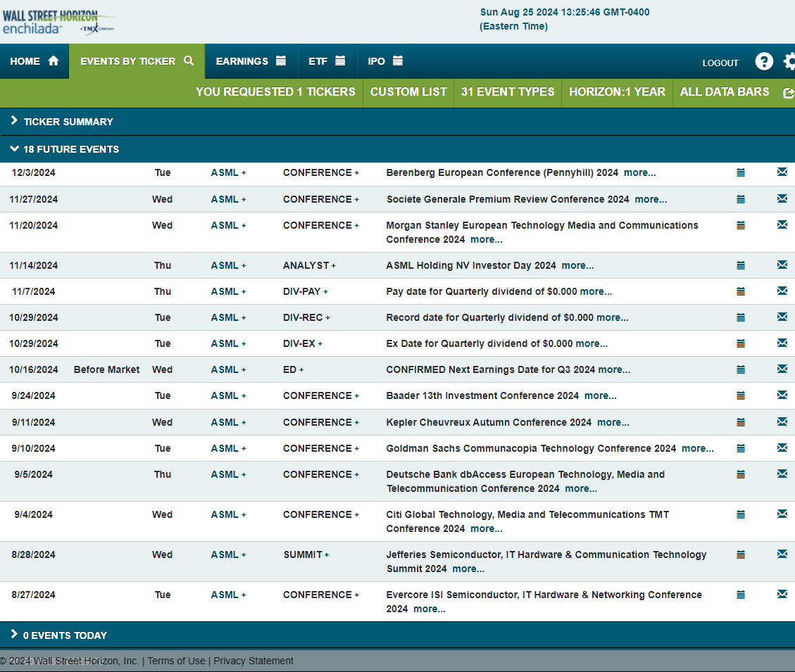Calendar icon for Goldman Sachs Communacopia row
This screenshot has height=672, width=795.
coord(741,448)
